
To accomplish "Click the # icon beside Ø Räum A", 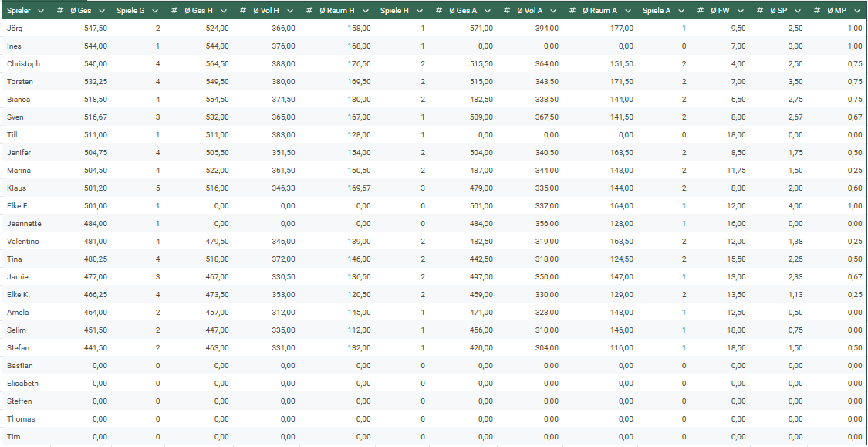I will [x=572, y=11].
